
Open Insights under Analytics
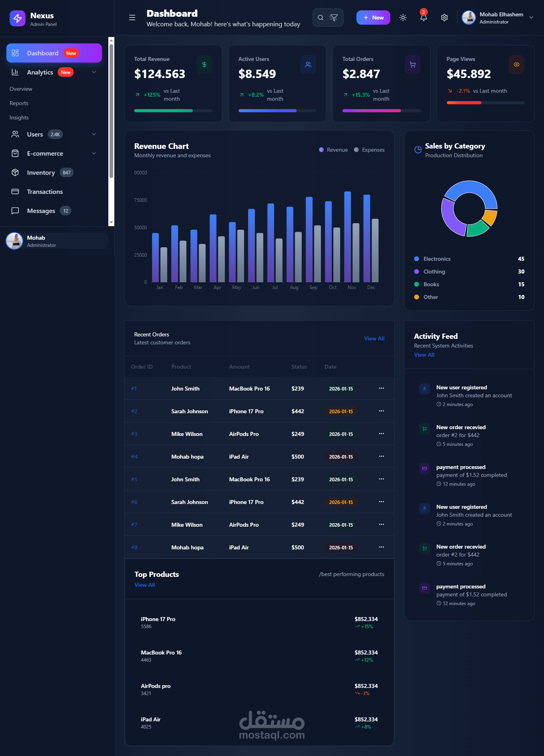pos(19,117)
